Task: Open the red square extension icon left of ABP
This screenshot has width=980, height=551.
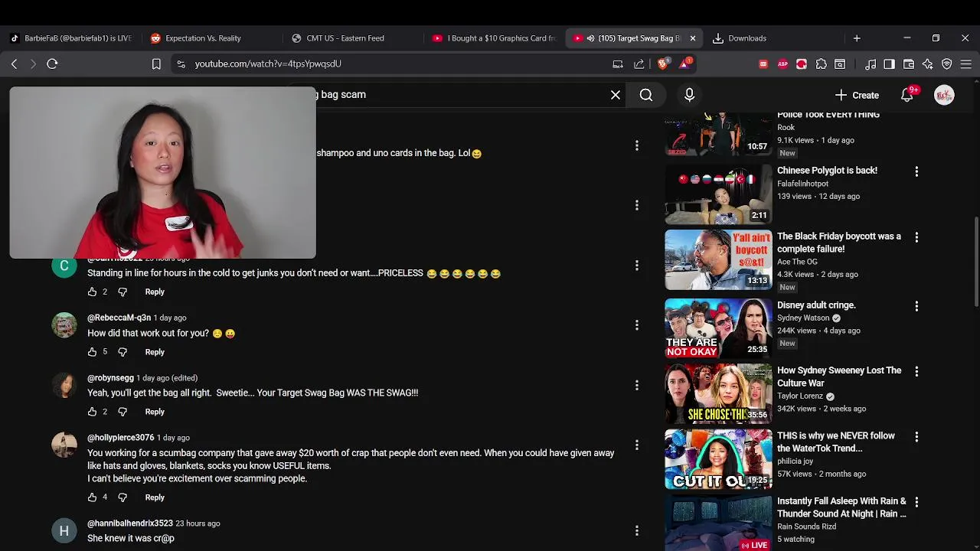Action: click(x=763, y=64)
